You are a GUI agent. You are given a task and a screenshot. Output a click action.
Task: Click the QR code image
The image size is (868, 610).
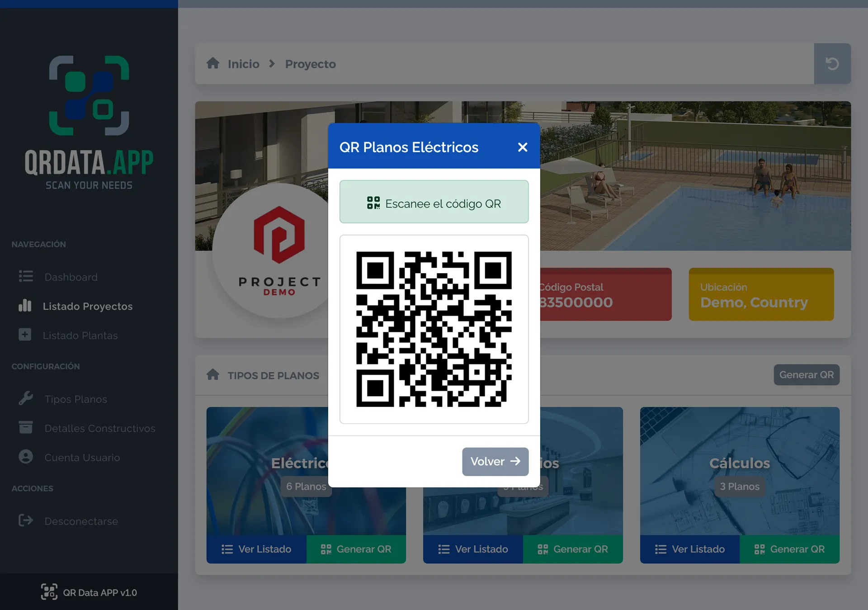click(x=434, y=329)
